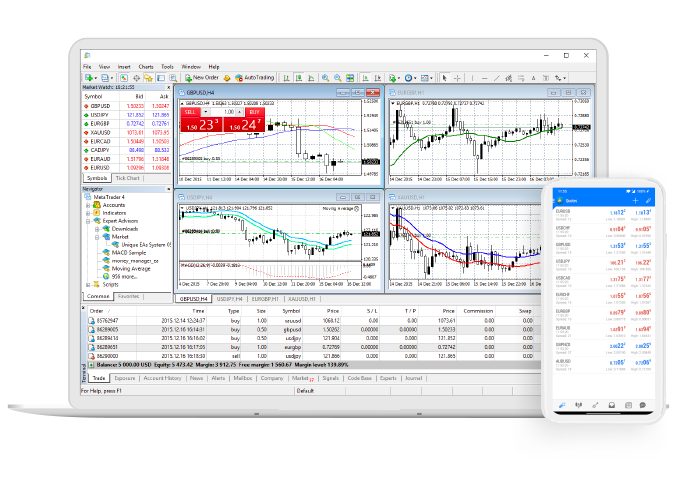
Task: Expand the Accounts node in Navigator
Action: [x=88, y=205]
